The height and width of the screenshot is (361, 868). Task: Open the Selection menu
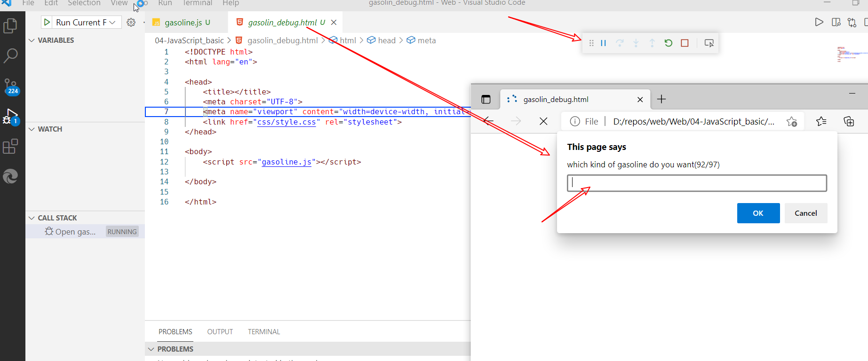(x=84, y=3)
